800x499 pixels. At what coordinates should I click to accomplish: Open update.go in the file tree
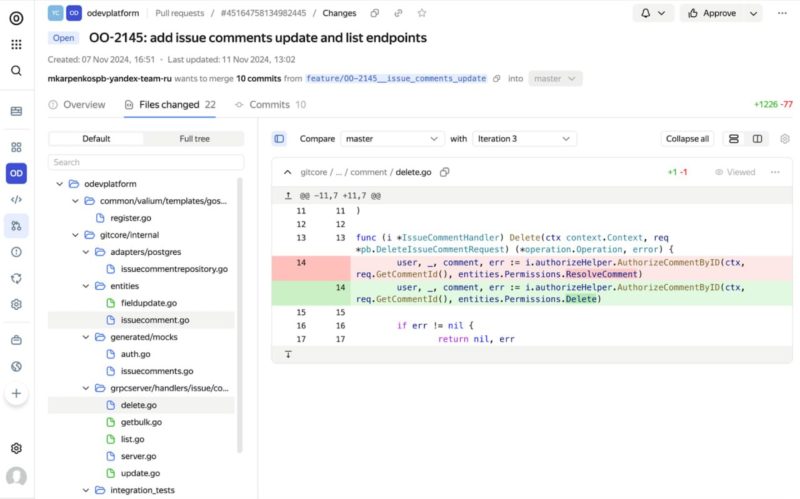click(140, 473)
